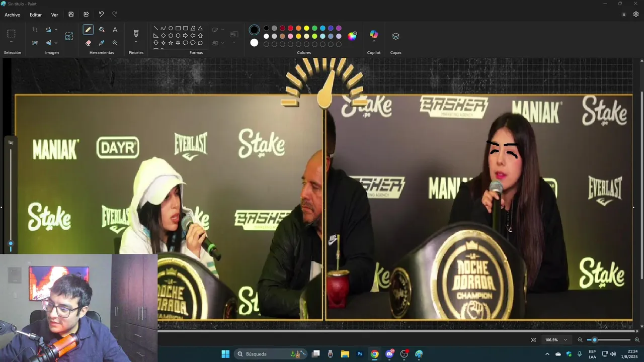Adjust the zoom slider handle
The height and width of the screenshot is (362, 644).
pyautogui.click(x=595, y=340)
